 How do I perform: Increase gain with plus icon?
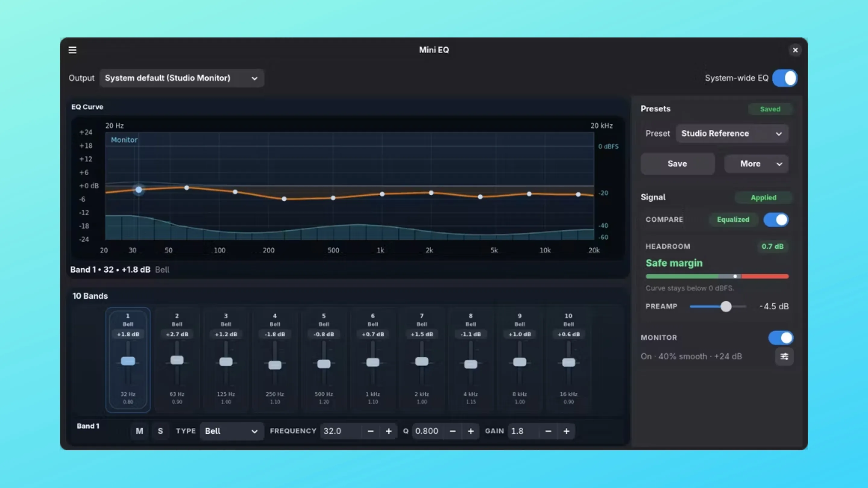point(566,431)
